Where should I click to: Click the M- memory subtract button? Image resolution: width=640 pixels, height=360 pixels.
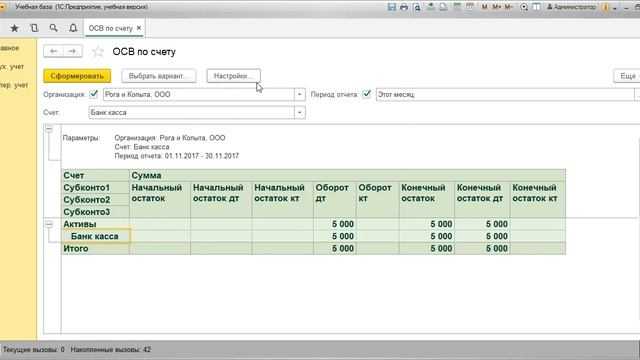click(509, 7)
